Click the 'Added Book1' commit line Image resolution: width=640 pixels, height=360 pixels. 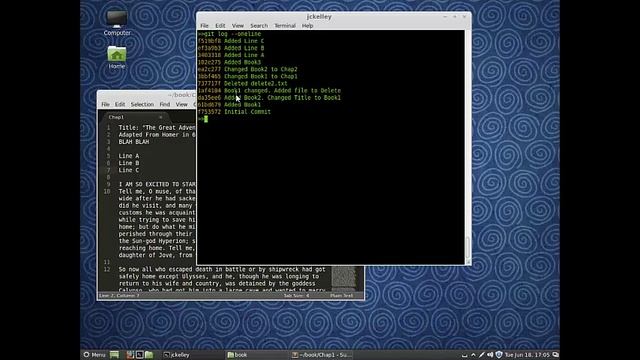tap(229, 105)
